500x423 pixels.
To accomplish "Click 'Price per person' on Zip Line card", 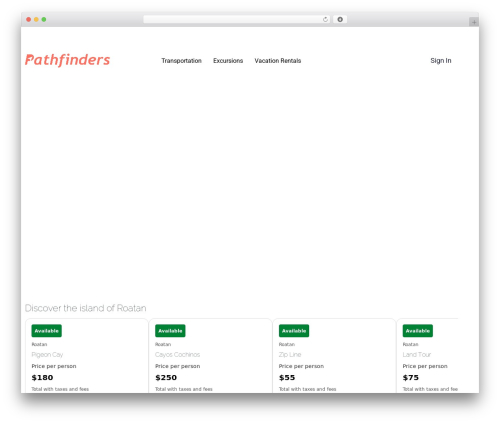I will (x=301, y=366).
